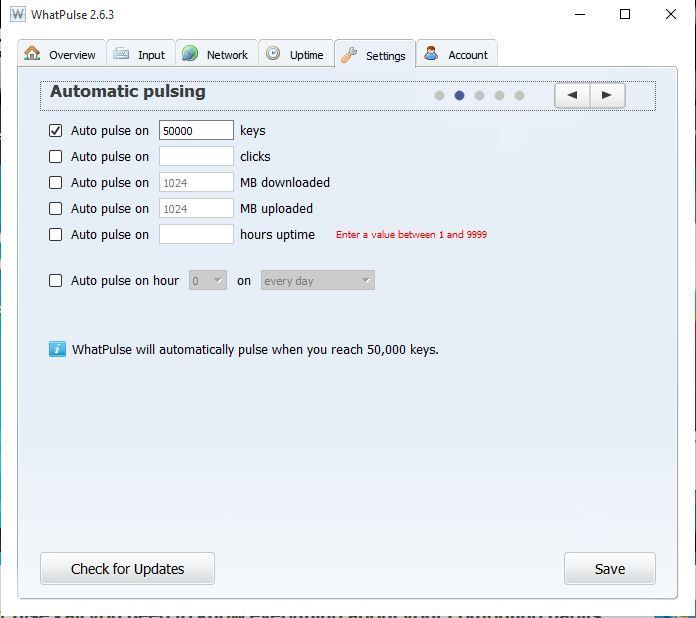Screen dimensions: 696x618
Task: Enable auto pulse on hour checkbox
Action: 55,281
